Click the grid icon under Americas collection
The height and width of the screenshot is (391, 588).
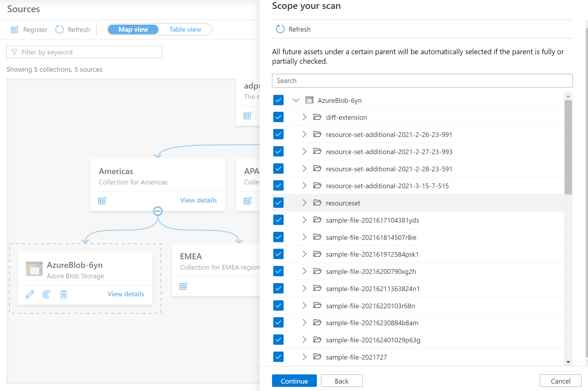pyautogui.click(x=102, y=200)
